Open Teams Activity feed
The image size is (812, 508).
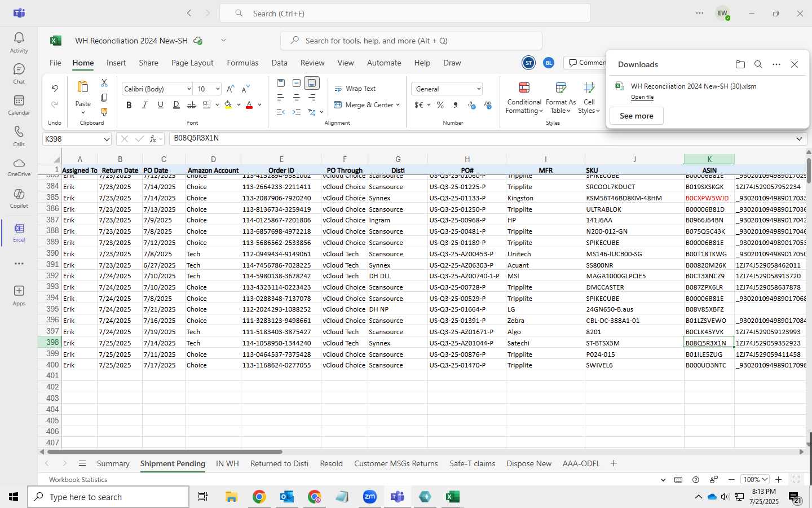pos(19,42)
